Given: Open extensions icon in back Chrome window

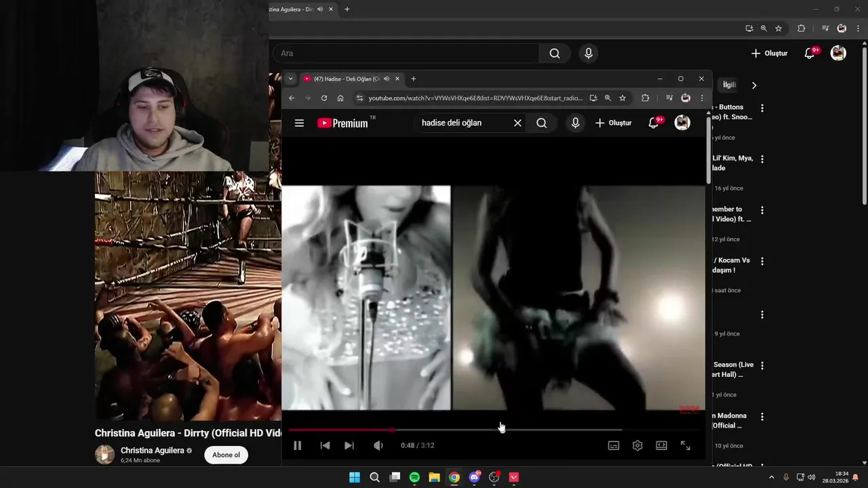Looking at the screenshot, I should coord(801,28).
